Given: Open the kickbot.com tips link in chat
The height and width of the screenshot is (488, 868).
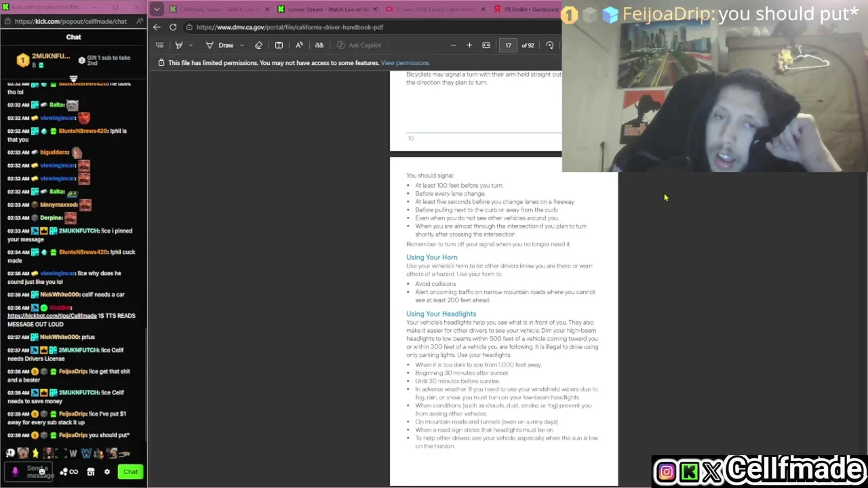Looking at the screenshot, I should coord(52,316).
